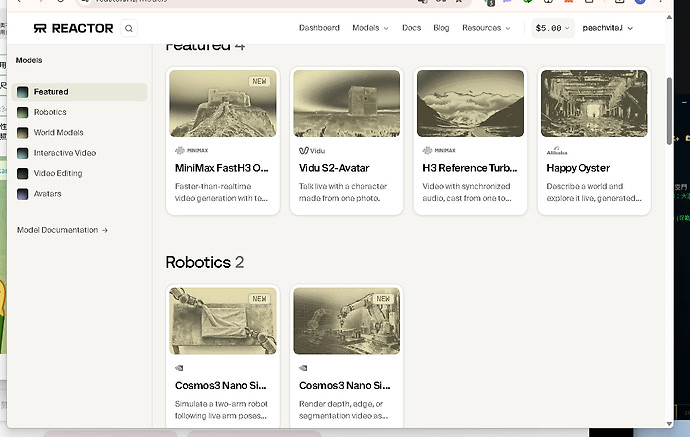Click the page vertical scrollbar thumb
This screenshot has height=437, width=690.
click(669, 110)
